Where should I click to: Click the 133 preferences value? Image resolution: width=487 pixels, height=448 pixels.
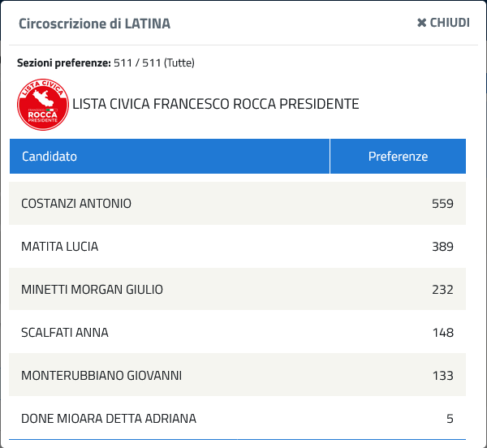click(443, 376)
